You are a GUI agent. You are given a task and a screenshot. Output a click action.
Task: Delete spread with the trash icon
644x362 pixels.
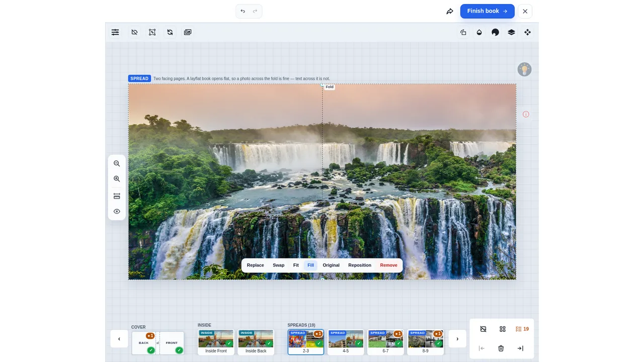tap(501, 348)
